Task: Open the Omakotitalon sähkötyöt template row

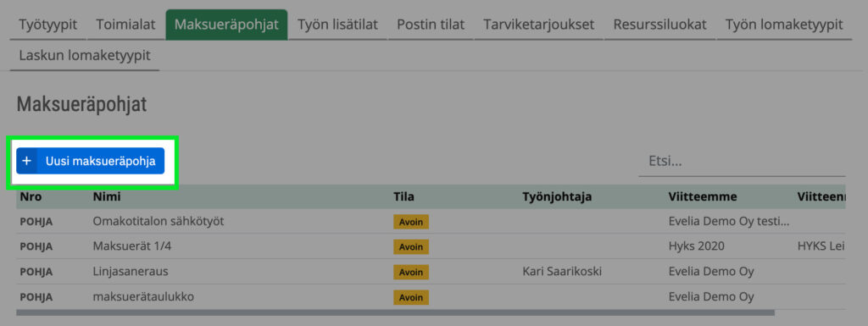Action: [x=431, y=222]
